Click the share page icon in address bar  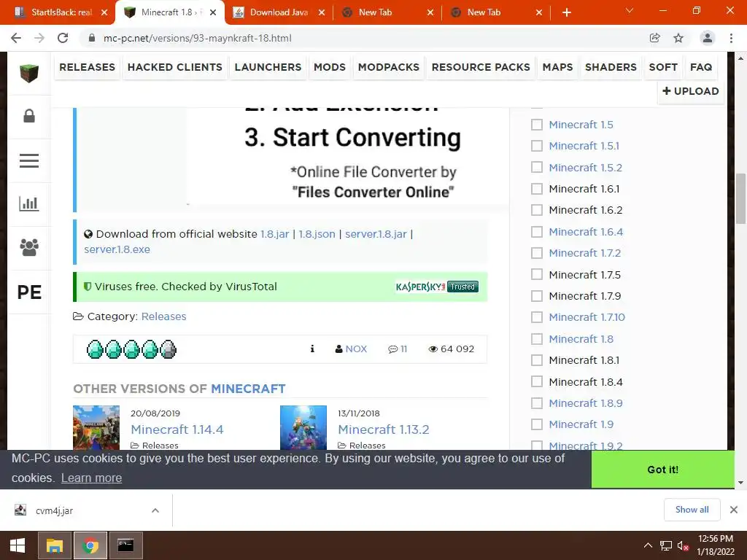point(655,38)
